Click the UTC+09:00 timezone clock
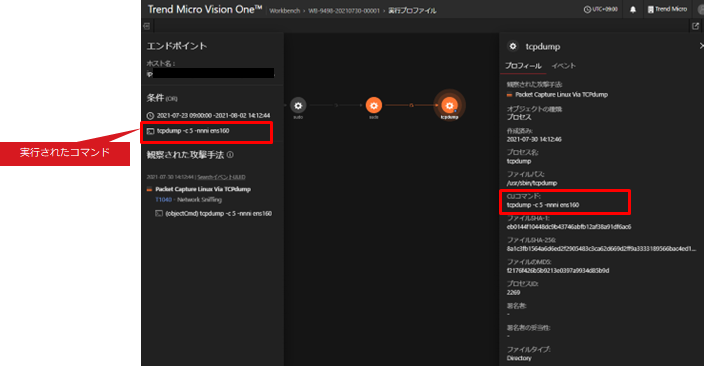The width and height of the screenshot is (704, 366). point(601,9)
